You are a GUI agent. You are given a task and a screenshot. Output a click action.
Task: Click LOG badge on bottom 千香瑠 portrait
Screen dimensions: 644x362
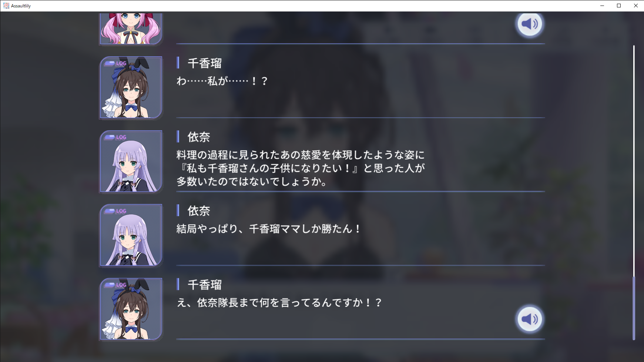(x=115, y=285)
